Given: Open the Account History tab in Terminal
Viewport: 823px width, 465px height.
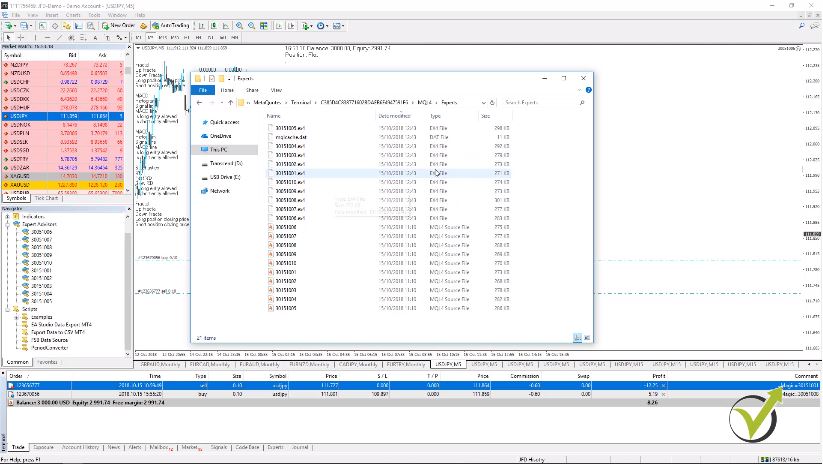Looking at the screenshot, I should pyautogui.click(x=80, y=448).
